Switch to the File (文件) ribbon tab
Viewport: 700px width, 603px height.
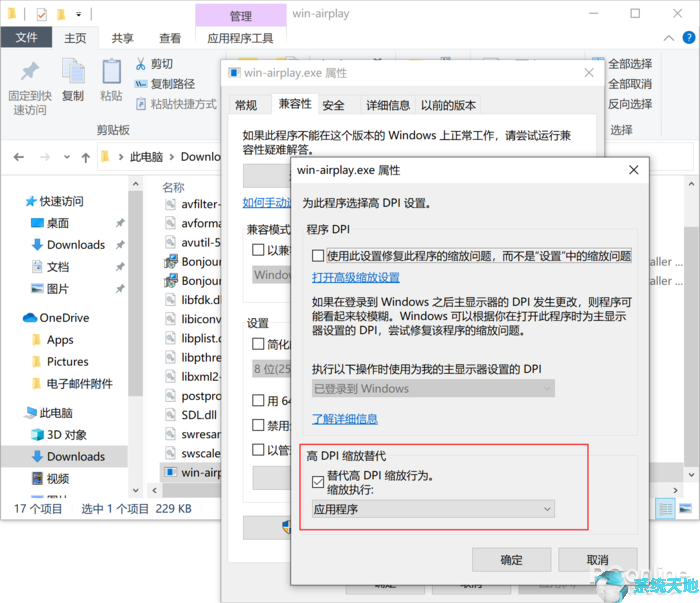tap(26, 37)
